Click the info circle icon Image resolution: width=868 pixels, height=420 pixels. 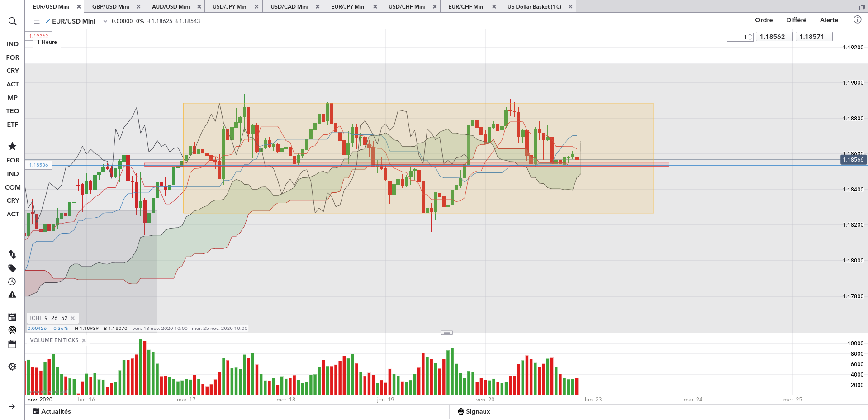point(857,19)
